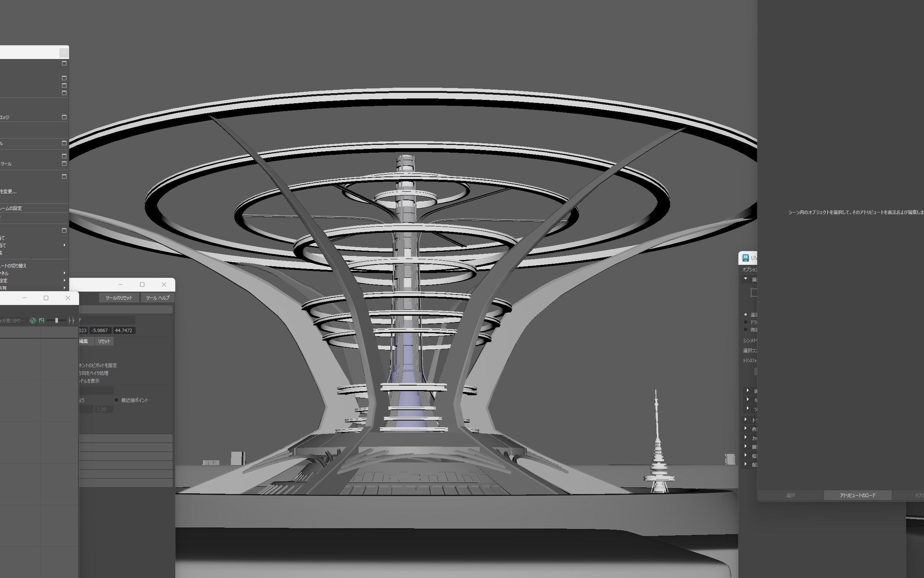Screen dimensions: 924x578
Task: Click the ートの切り替え menu entry
Action: [x=14, y=265]
